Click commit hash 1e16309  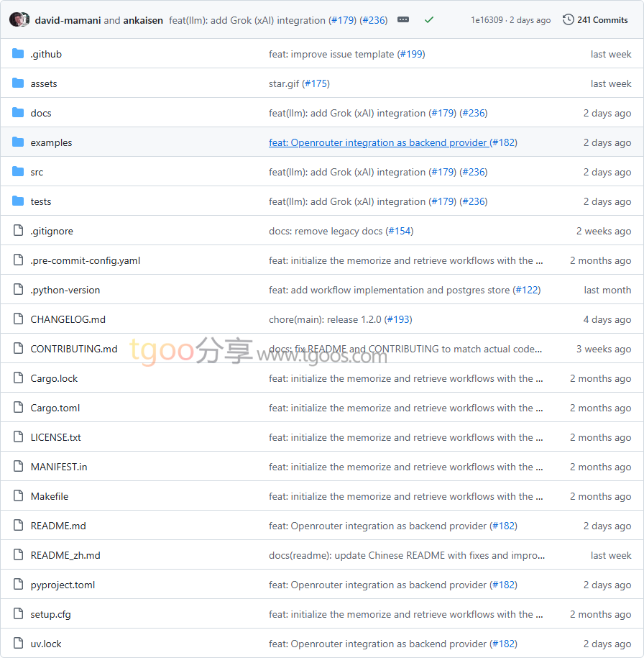click(x=487, y=20)
